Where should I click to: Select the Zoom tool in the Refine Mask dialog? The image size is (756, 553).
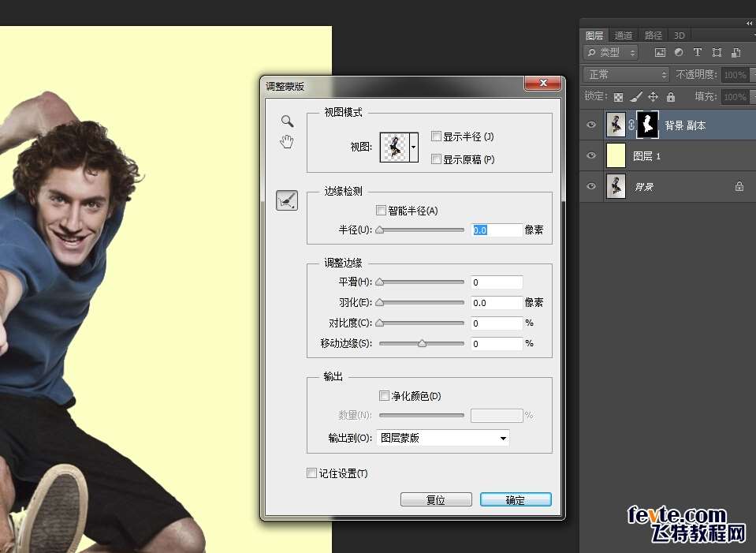288,121
